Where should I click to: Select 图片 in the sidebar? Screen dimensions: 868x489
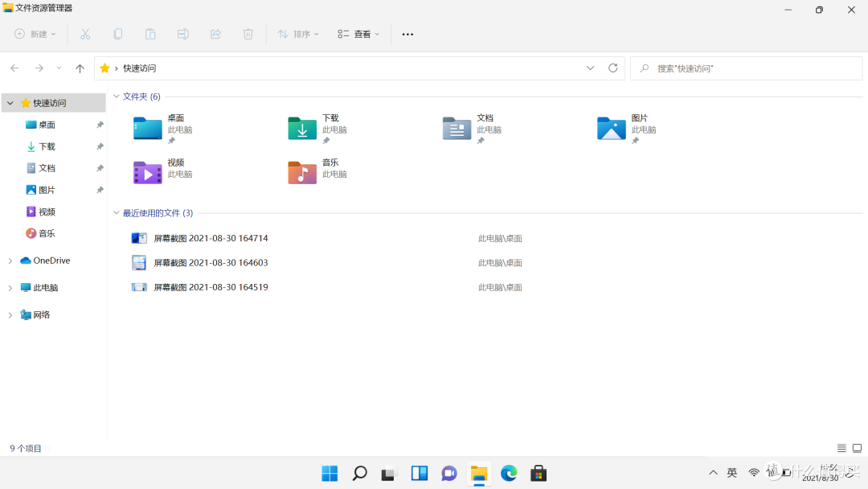click(x=47, y=190)
